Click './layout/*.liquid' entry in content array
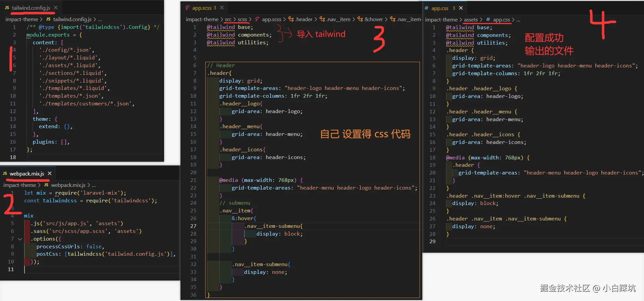Screen dimensions: 644x301 pos(69,58)
